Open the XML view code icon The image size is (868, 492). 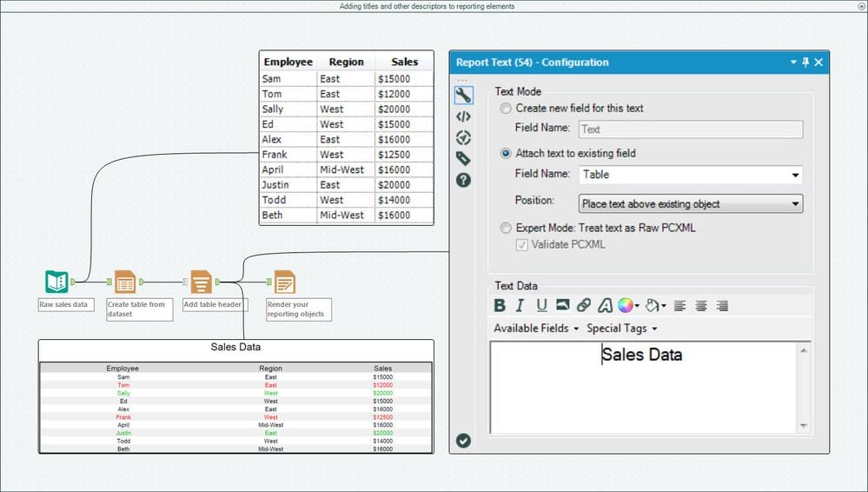463,116
